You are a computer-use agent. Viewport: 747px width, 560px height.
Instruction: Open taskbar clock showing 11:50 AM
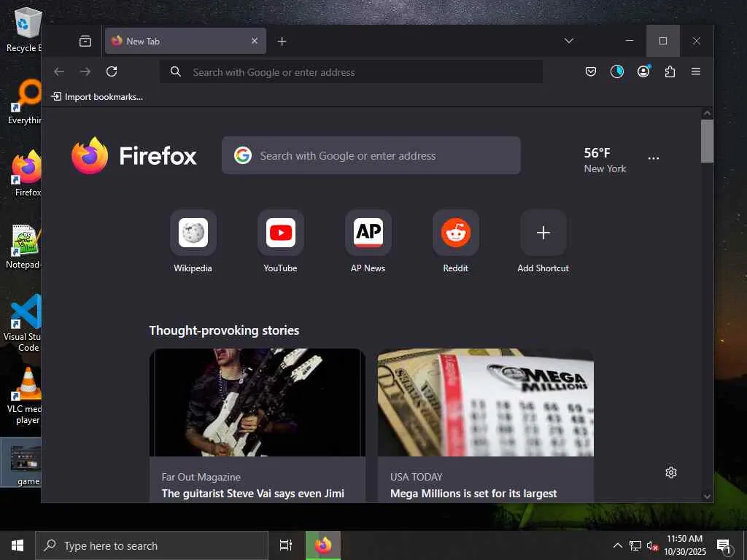684,545
